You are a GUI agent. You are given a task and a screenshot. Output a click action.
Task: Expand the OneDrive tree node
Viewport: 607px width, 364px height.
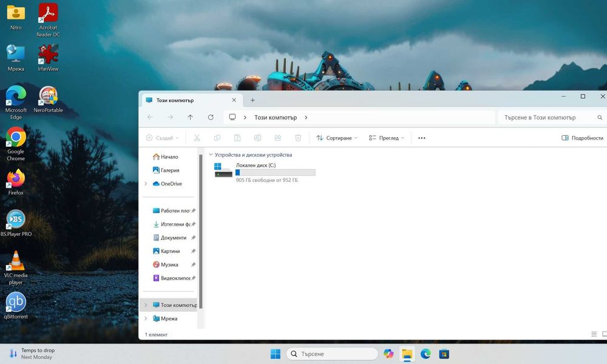pyautogui.click(x=146, y=184)
